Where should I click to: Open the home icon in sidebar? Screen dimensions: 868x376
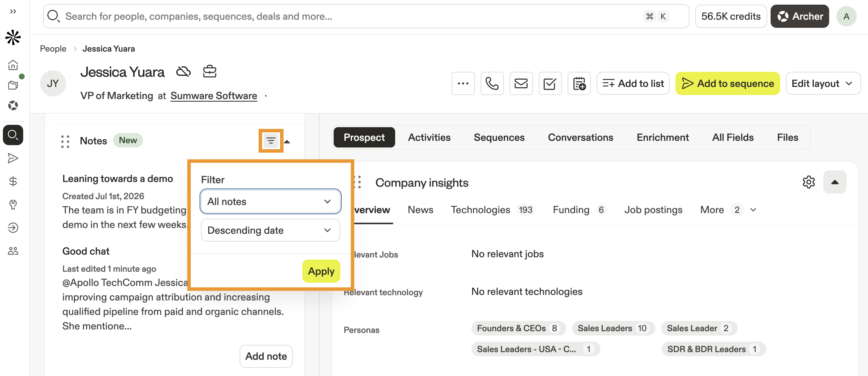13,65
